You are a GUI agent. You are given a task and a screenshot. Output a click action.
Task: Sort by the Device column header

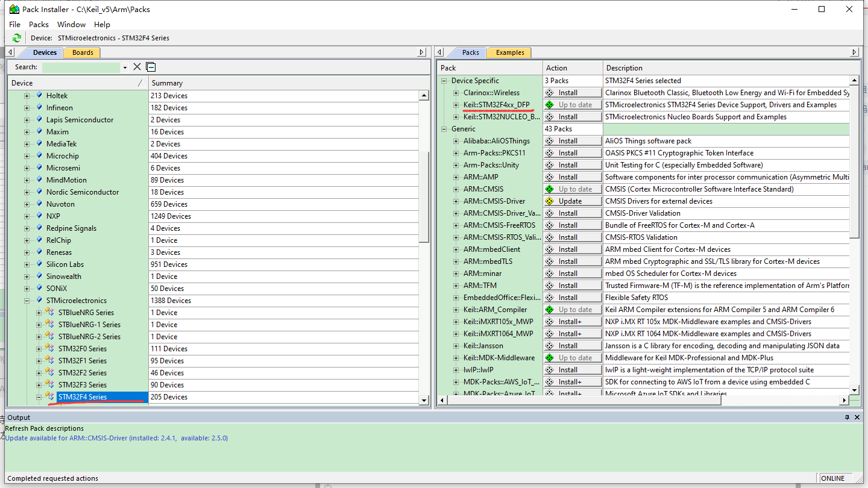coord(78,83)
